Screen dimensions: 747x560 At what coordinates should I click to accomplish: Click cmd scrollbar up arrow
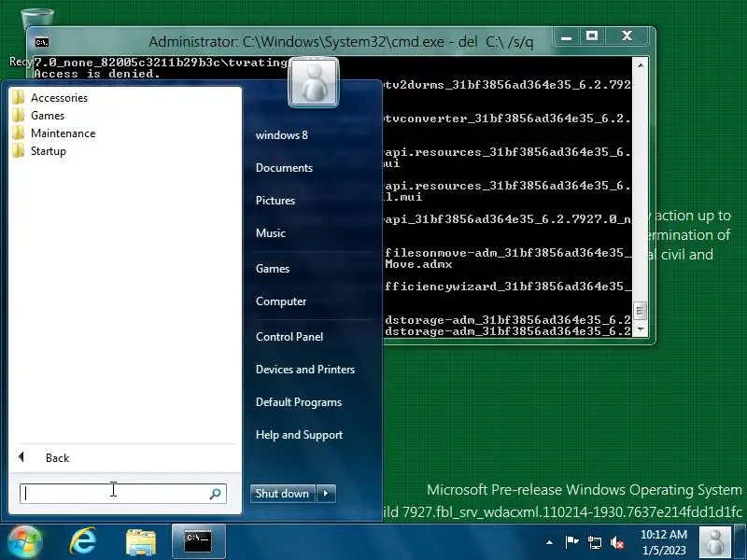(x=641, y=64)
